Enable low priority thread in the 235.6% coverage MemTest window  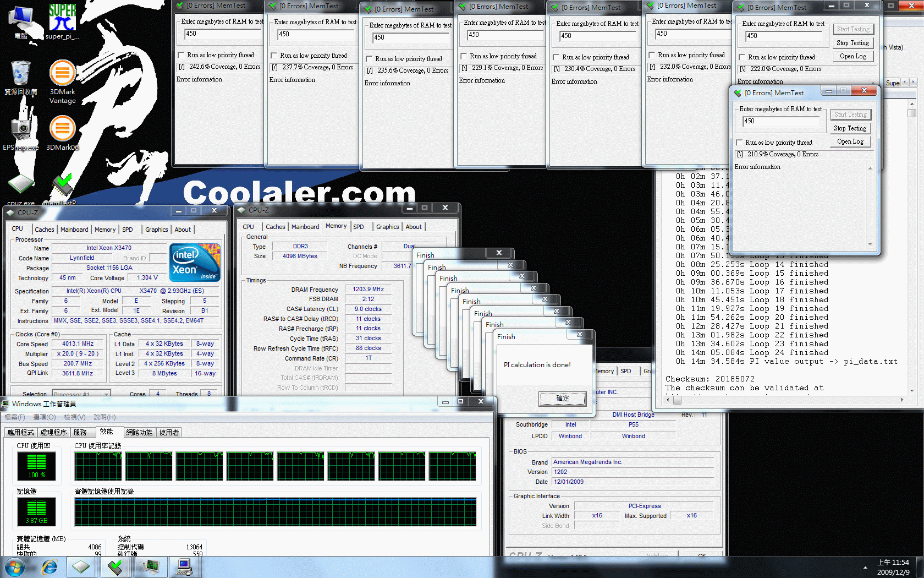[369, 59]
